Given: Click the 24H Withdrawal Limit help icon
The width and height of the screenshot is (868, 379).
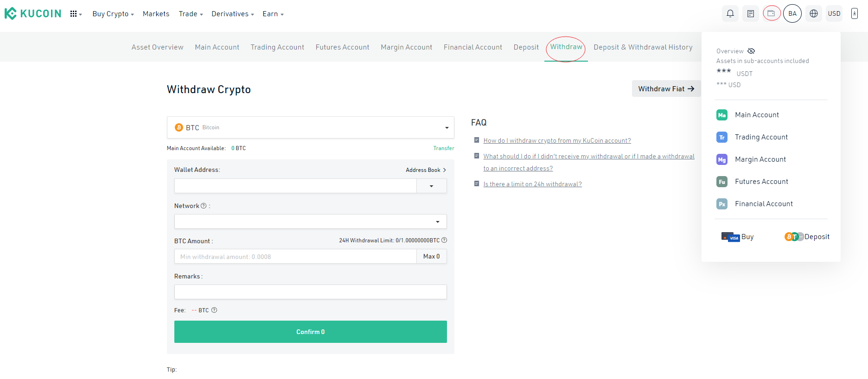Looking at the screenshot, I should tap(444, 240).
